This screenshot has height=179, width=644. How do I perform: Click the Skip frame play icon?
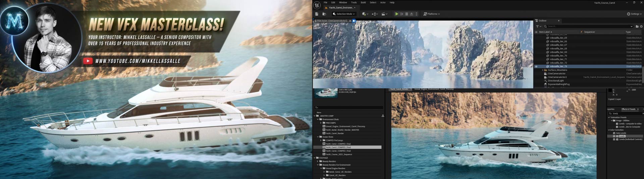pos(402,14)
